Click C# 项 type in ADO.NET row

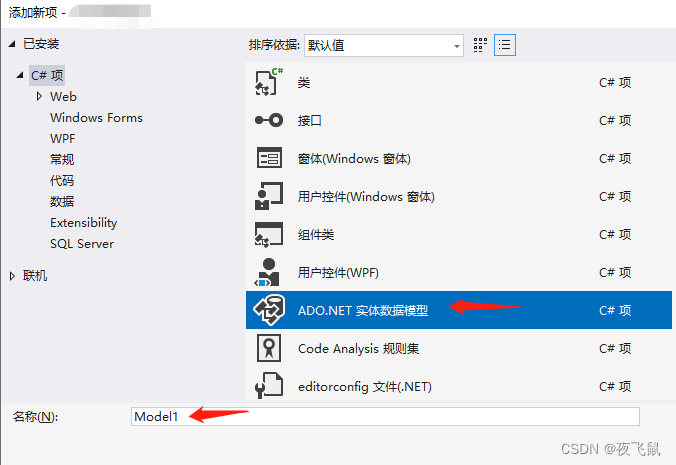[615, 310]
